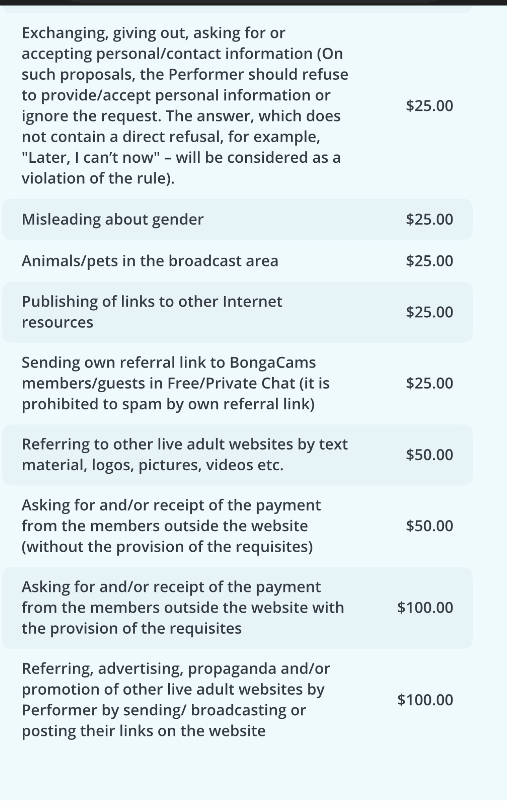Click the word "BongaCams" in the referral rule
Image resolution: width=507 pixels, height=812 pixels.
[272, 363]
